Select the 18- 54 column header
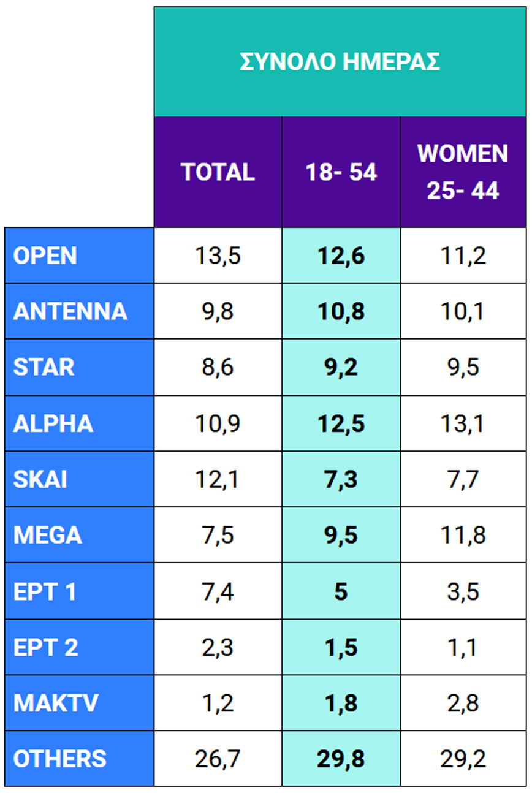This screenshot has width=532, height=793. coord(341,172)
